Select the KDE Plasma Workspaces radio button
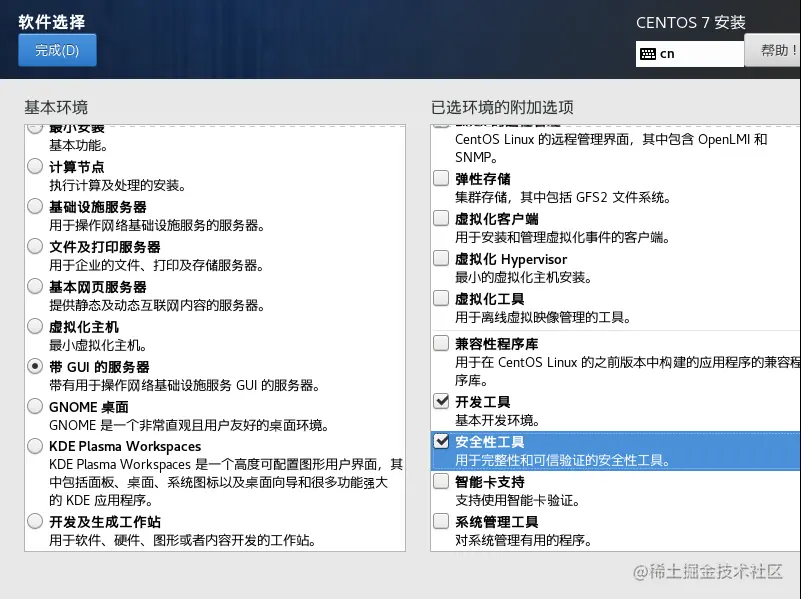The image size is (801, 599). [35, 446]
